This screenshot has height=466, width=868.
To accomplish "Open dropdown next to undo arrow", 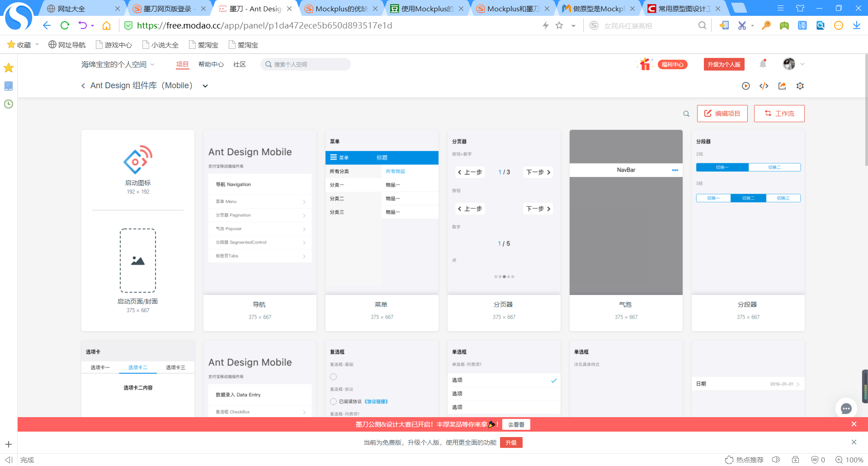I will [x=92, y=26].
